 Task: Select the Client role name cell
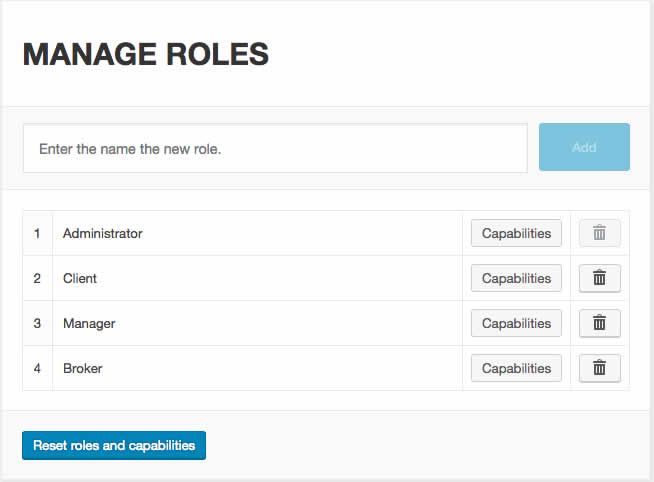click(x=80, y=278)
